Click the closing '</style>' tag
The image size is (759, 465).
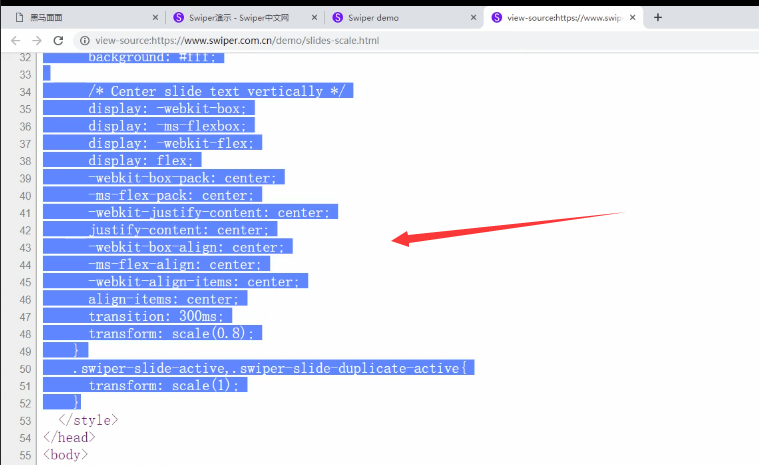[x=88, y=420]
